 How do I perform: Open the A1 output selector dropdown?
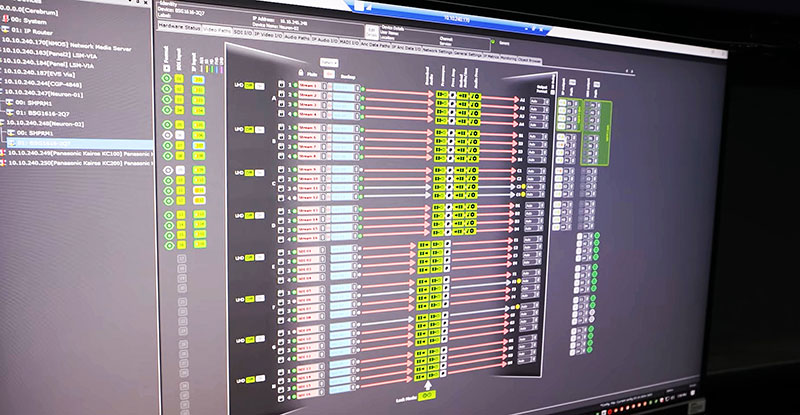536,101
